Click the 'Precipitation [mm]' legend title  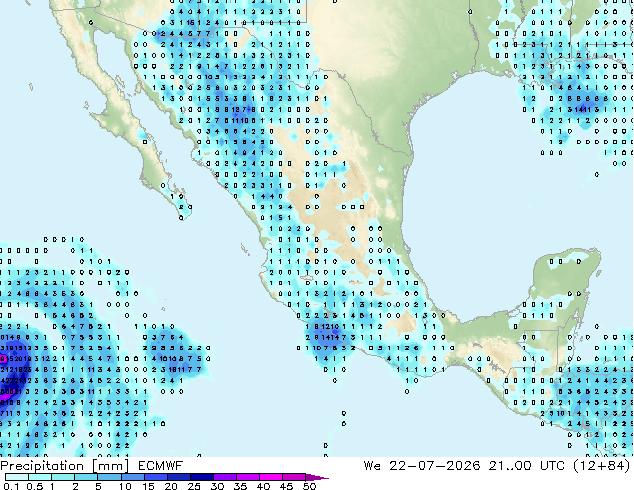pyautogui.click(x=65, y=466)
